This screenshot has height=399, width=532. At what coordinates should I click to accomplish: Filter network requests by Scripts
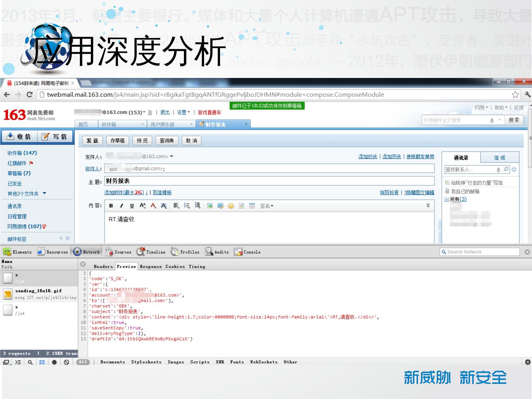[x=200, y=362]
